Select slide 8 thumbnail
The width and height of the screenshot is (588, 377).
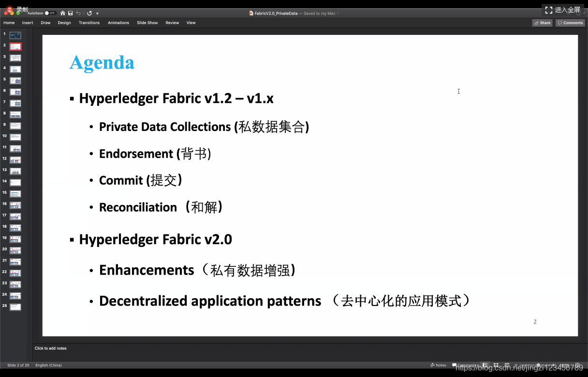click(15, 115)
